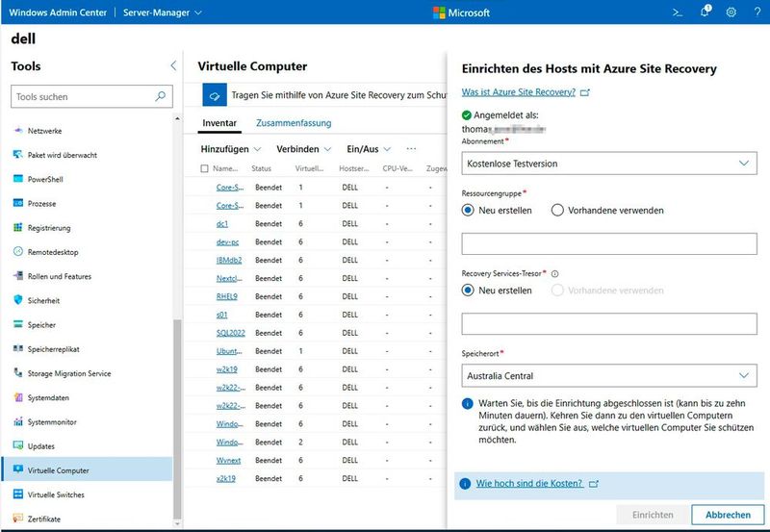The height and width of the screenshot is (532, 770).
Task: Open the Speicherreplikat tool
Action: click(54, 349)
